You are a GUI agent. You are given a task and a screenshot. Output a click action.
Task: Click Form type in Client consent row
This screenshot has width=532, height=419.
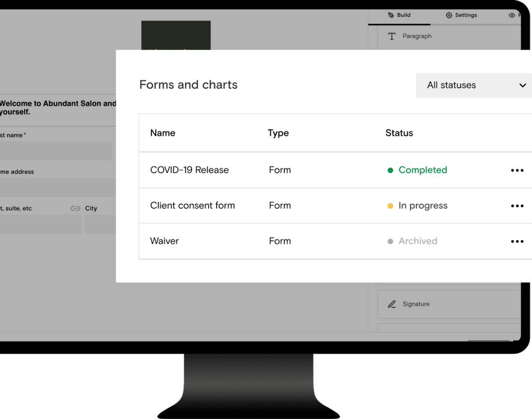tap(280, 206)
